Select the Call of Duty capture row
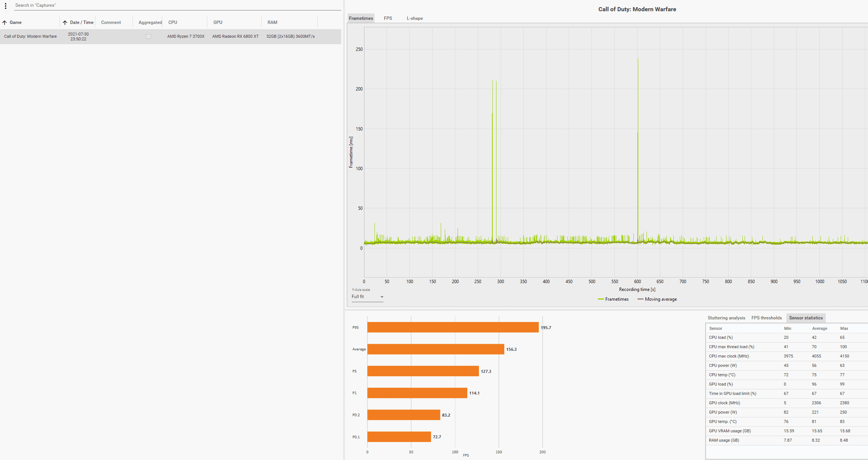This screenshot has width=868, height=460. (30, 37)
